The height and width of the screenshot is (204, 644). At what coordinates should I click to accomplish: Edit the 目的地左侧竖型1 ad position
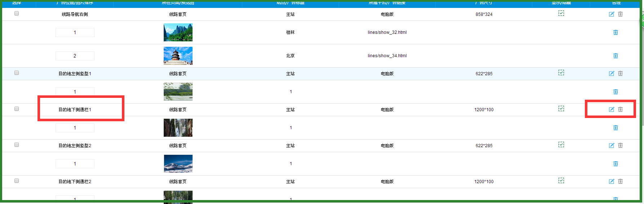coord(611,73)
